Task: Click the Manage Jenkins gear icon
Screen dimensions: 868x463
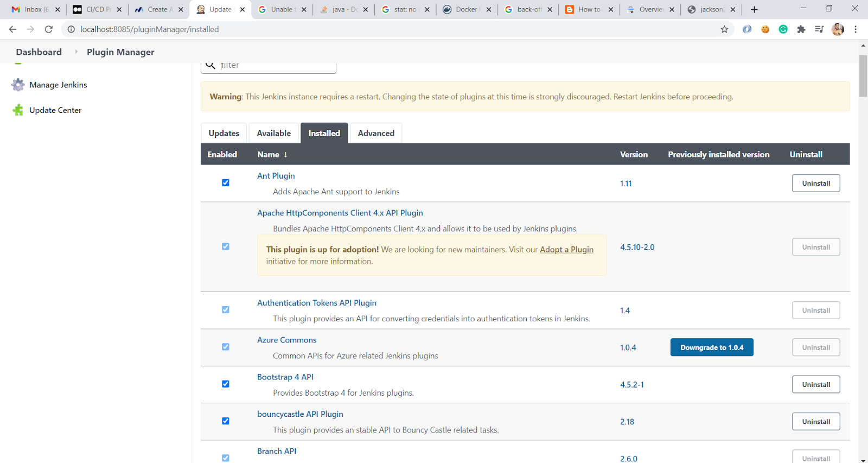Action: pyautogui.click(x=18, y=85)
